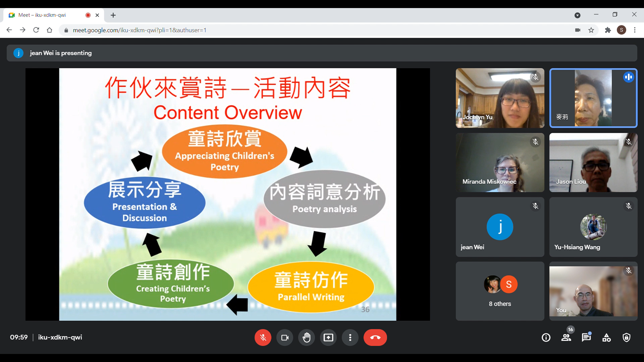This screenshot has height=362, width=644.
Task: Open the Chrome extensions dropdown
Action: pos(608,30)
